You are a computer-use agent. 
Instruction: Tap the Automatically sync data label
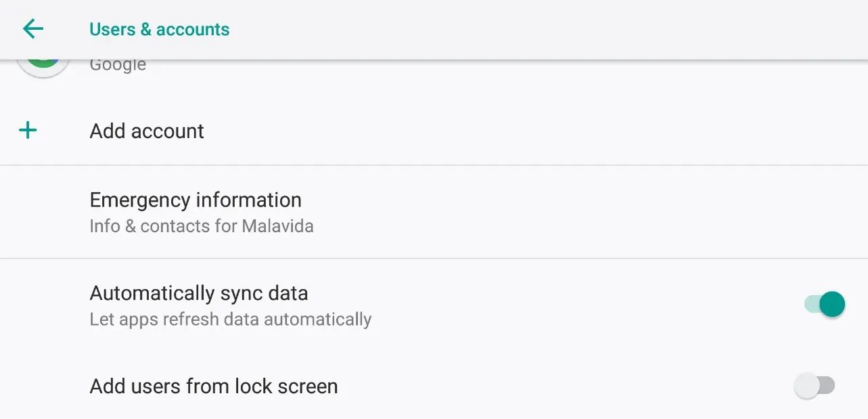click(x=198, y=293)
